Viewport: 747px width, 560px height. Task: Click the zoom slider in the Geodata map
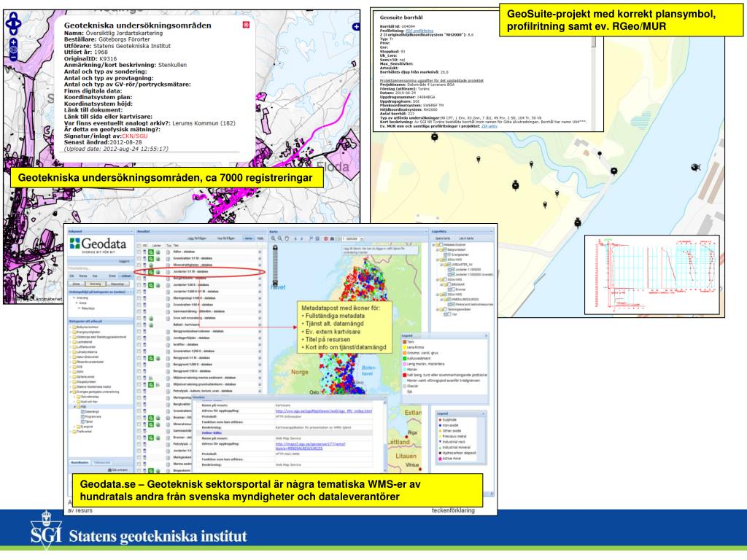point(275,265)
